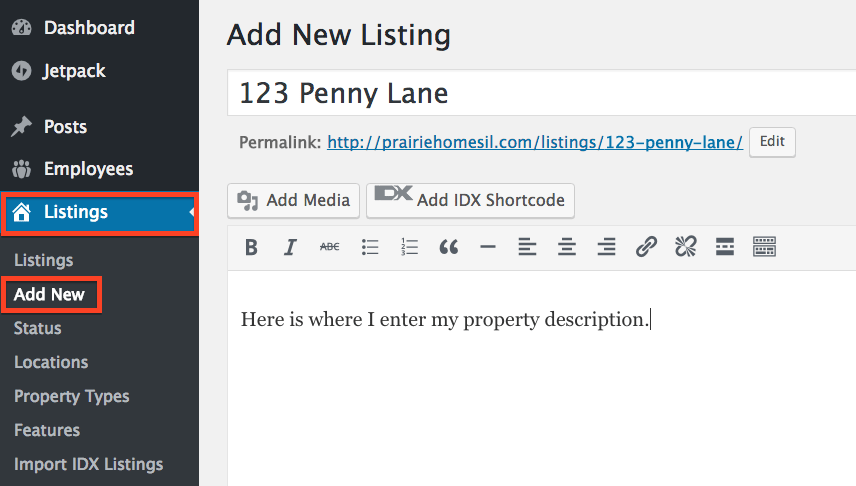
Task: Open the Features submenu item
Action: click(47, 430)
